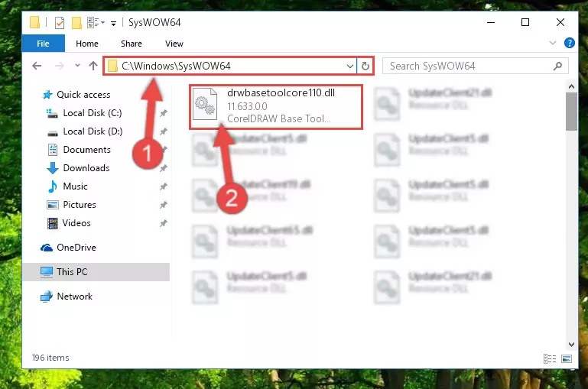Screen dimensions: 588x389
Task: Click the scrollbar down arrow
Action: (571, 344)
